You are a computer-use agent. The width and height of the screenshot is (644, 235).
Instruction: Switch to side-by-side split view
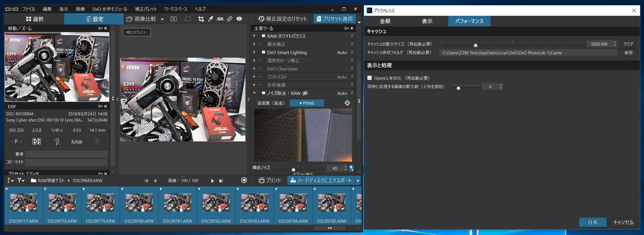tap(173, 19)
